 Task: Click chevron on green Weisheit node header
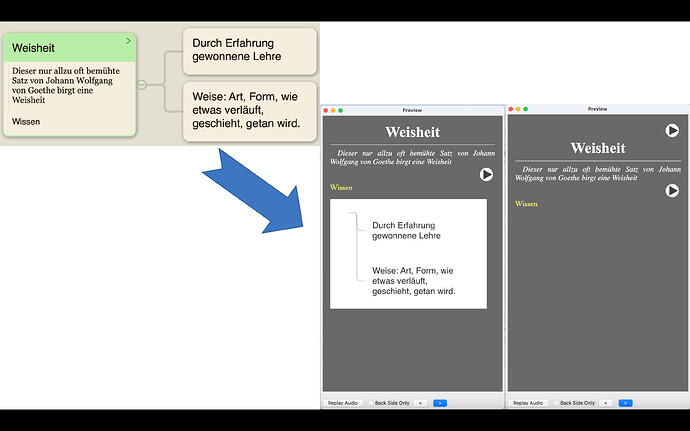128,41
